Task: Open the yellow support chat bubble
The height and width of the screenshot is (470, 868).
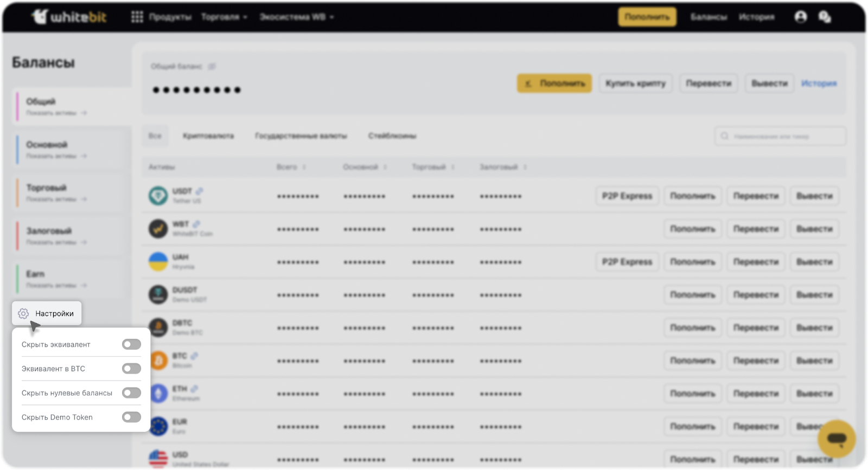Action: (836, 439)
